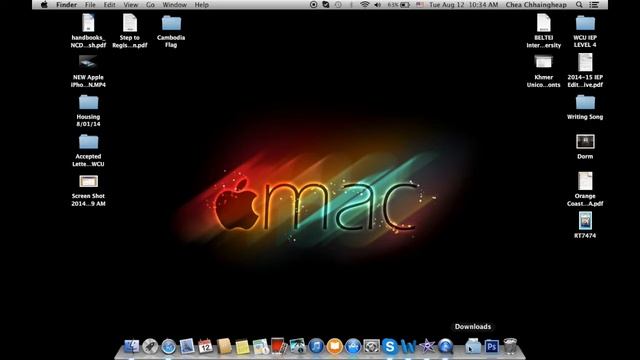Open Trash in the Dock
Viewport: 640px width, 360px height.
(510, 346)
